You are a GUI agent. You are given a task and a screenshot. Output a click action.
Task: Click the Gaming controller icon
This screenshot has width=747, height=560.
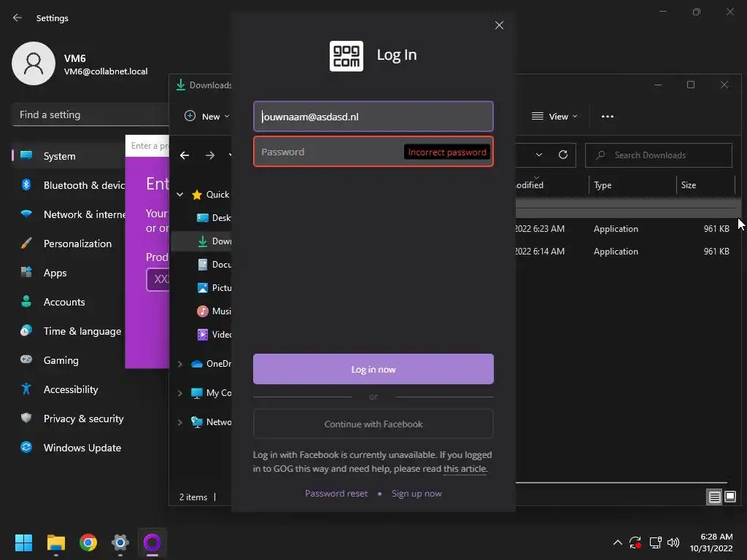pos(26,359)
